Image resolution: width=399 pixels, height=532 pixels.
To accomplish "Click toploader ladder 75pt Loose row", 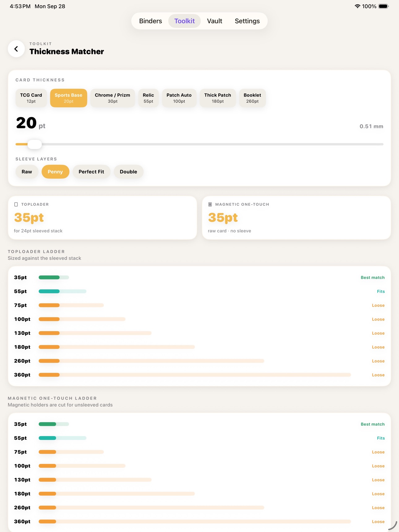I will pos(199,305).
